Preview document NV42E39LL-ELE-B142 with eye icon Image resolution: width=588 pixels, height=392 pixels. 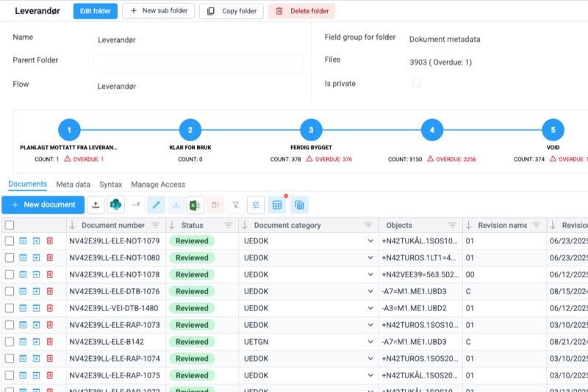coord(23,342)
